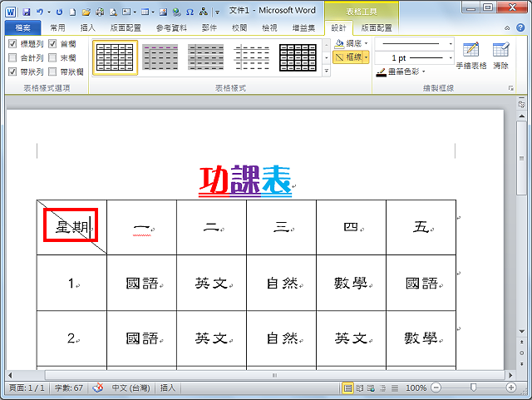Viewport: 532px width, 400px height.
Task: Switch to print layout view icon
Action: coord(347,388)
